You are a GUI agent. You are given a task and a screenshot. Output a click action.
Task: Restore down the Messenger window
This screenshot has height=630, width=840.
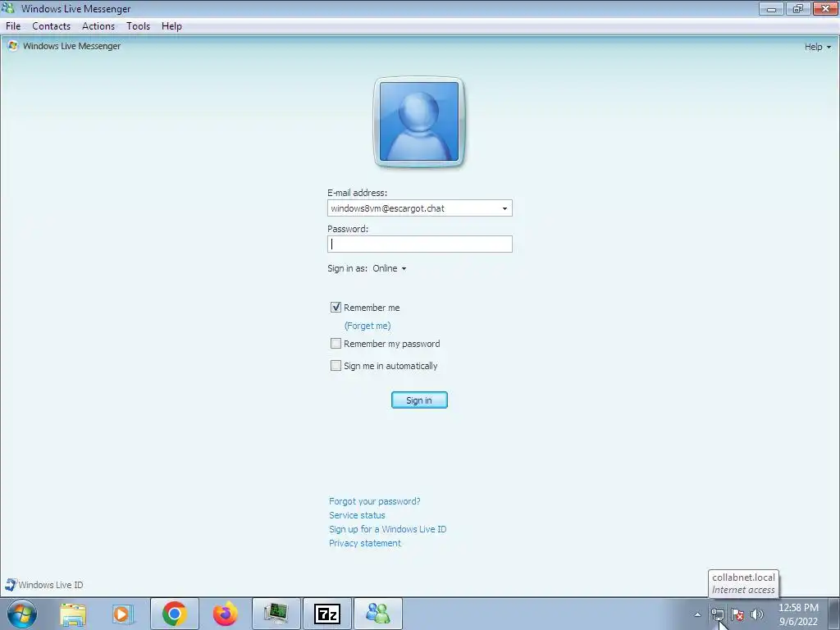click(x=798, y=8)
